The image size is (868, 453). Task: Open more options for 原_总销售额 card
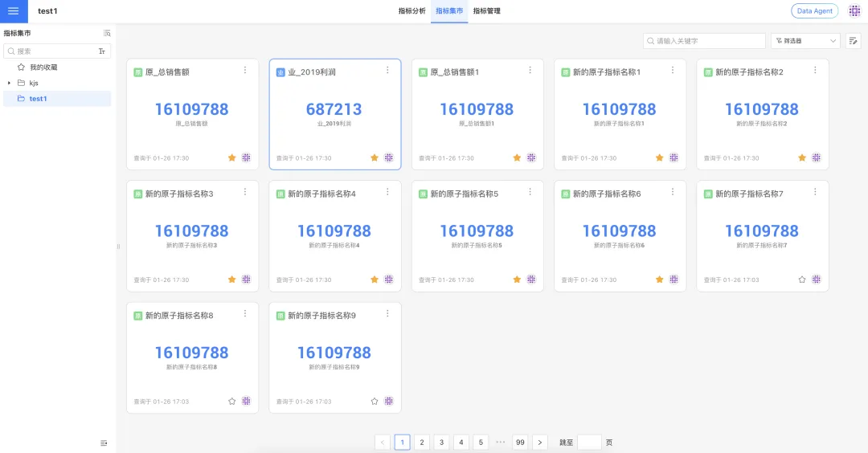click(245, 70)
